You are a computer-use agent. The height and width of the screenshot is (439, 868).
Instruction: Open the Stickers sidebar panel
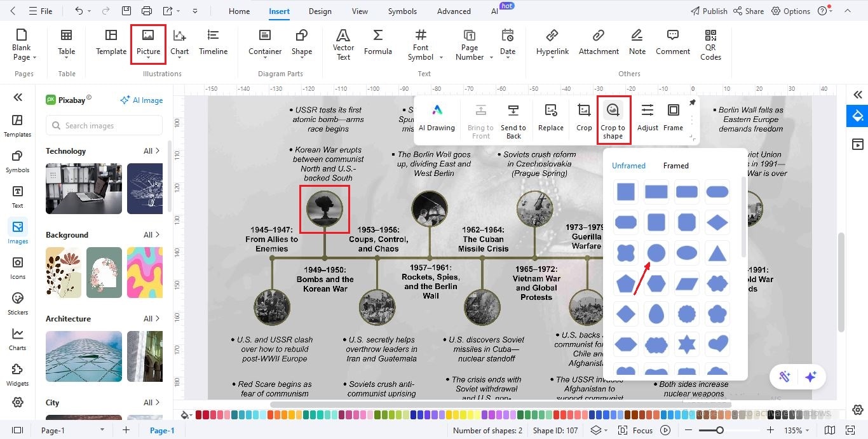click(x=17, y=304)
